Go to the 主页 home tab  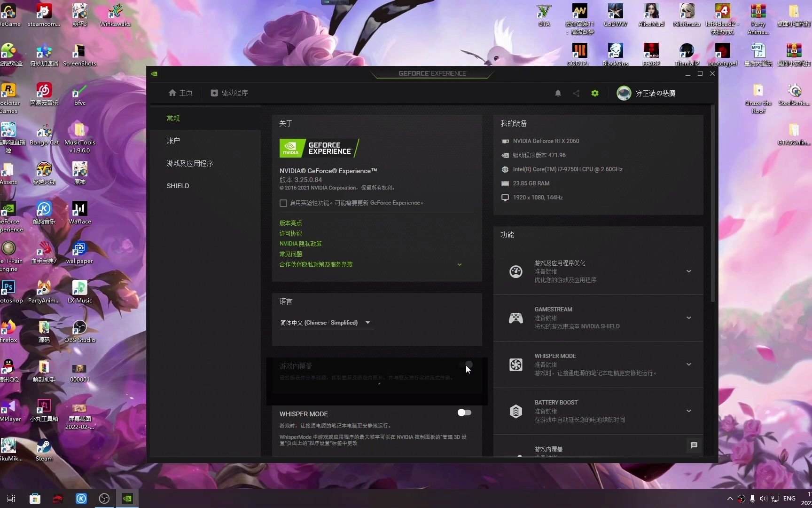pos(180,93)
